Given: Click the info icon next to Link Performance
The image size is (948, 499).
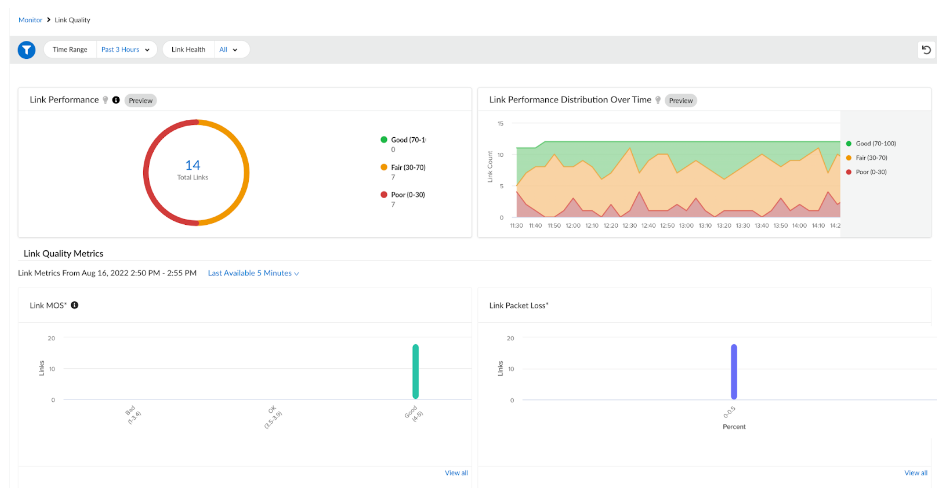Looking at the screenshot, I should tap(116, 100).
